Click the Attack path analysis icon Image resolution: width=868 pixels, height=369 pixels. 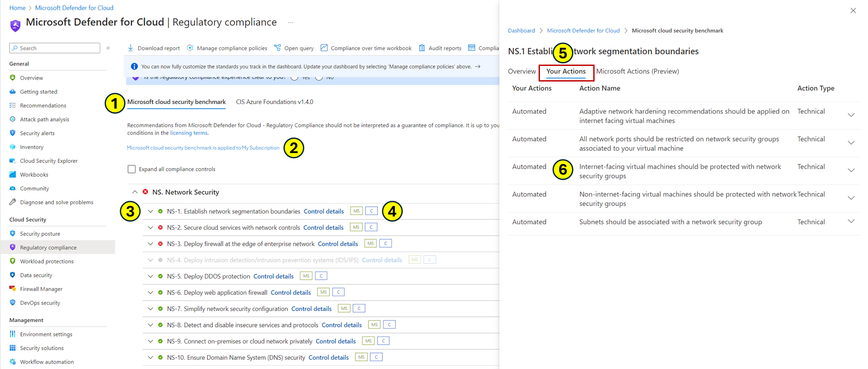[x=13, y=119]
